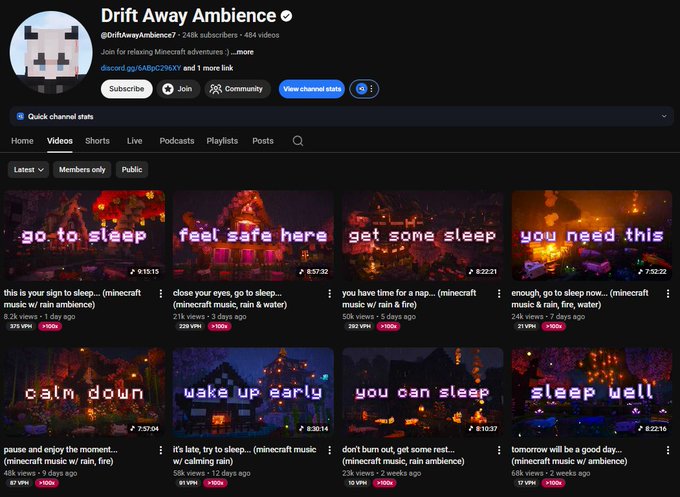Switch to the Playlists tab
Viewport: 680px width, 497px height.
(222, 141)
